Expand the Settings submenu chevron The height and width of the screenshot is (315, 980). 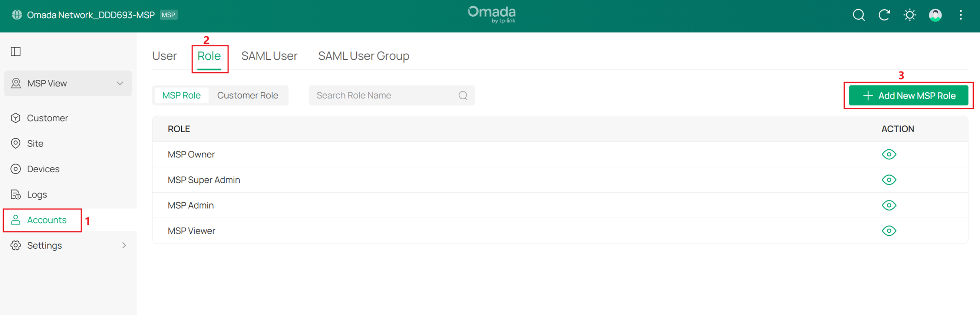(x=123, y=246)
